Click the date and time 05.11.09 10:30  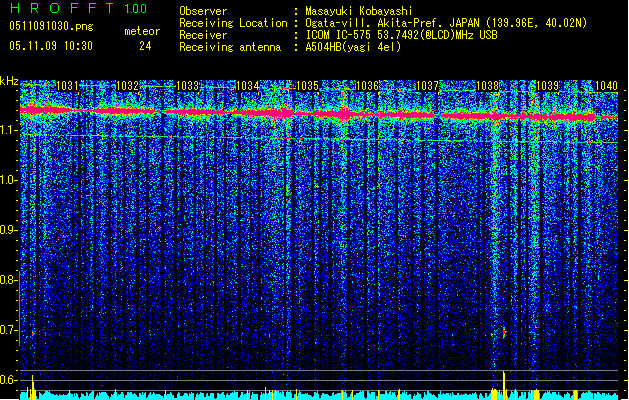pyautogui.click(x=51, y=45)
